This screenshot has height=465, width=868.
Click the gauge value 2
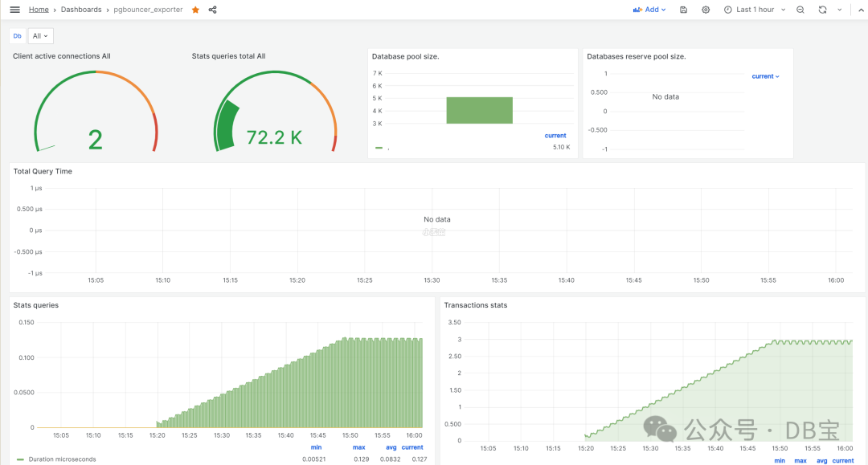click(95, 139)
